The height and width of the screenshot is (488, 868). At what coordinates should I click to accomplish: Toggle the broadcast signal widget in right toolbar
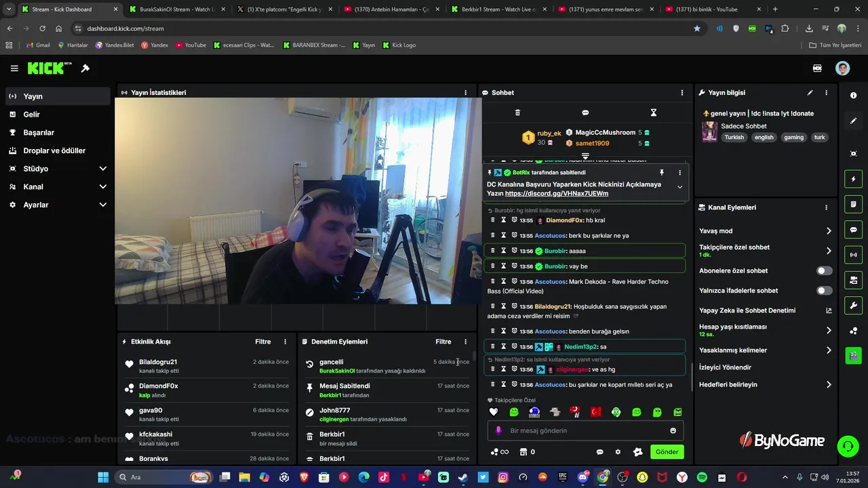(853, 255)
